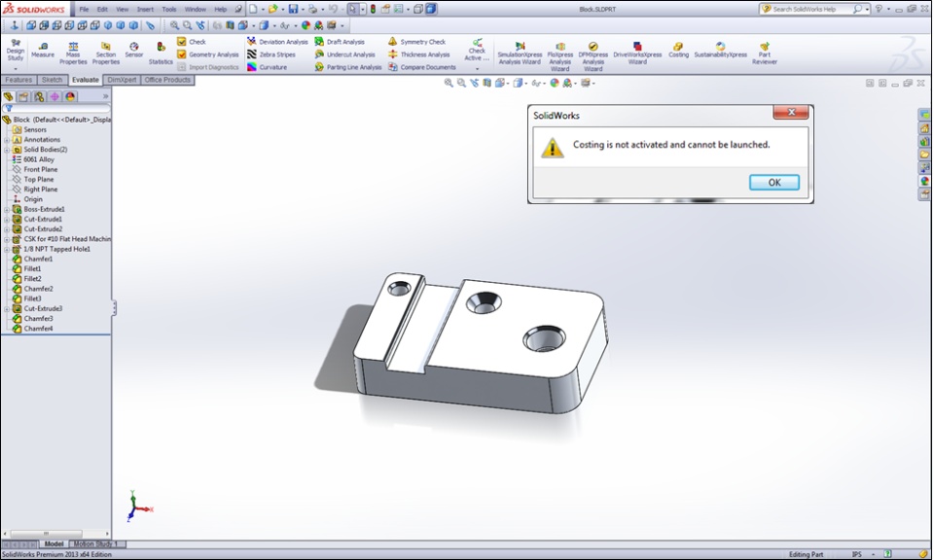
Task: Expand the Cut-Extrude1 feature
Action: (7, 220)
